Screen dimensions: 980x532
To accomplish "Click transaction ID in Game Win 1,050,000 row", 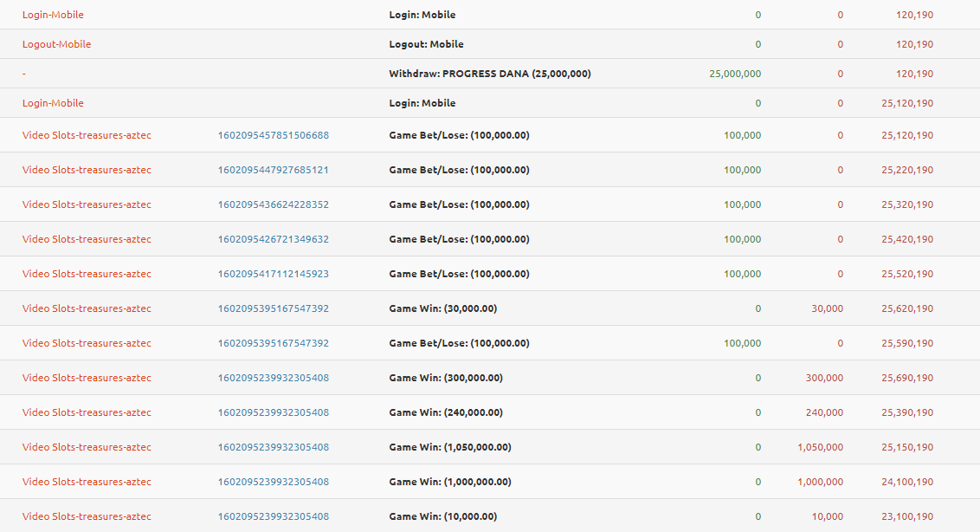I will (273, 447).
